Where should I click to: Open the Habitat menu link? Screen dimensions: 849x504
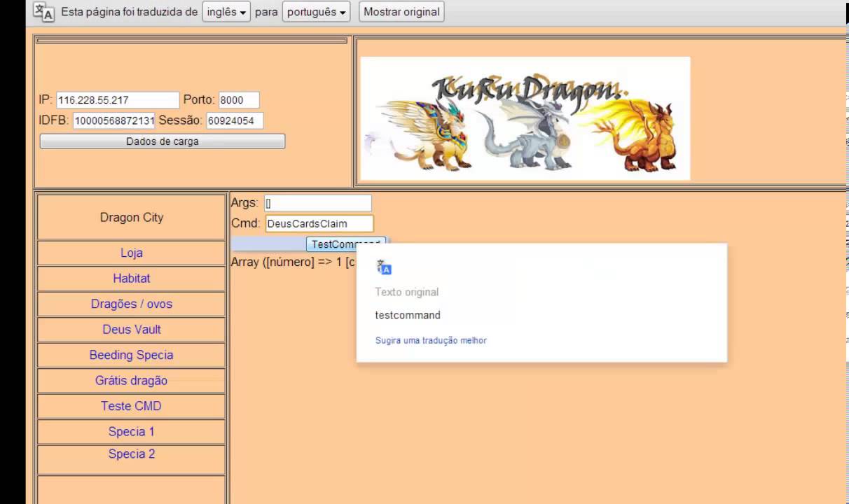click(132, 278)
